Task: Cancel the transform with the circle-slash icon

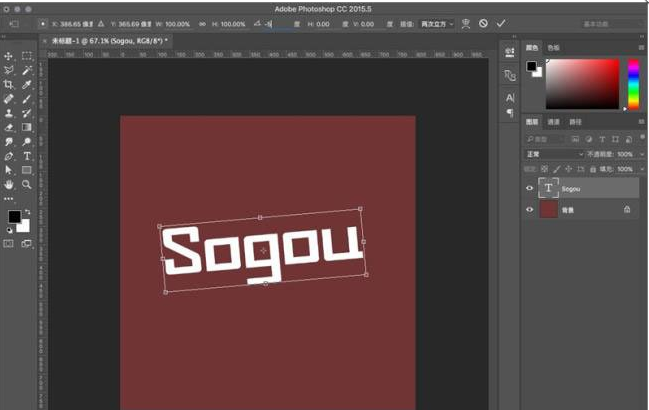Action: [484, 23]
